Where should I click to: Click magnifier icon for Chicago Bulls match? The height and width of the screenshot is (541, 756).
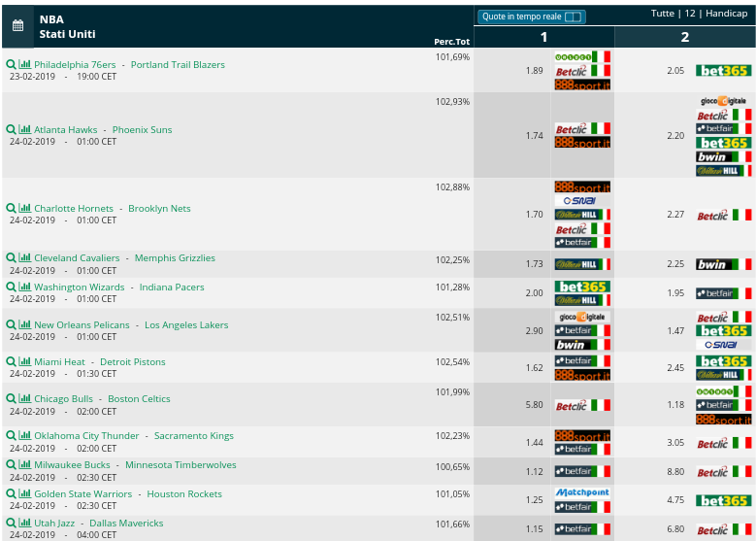point(11,398)
